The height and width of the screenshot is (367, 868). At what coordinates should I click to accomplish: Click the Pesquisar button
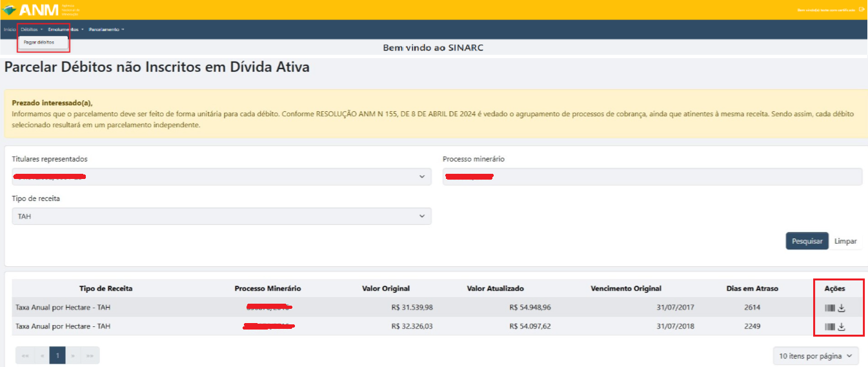click(807, 241)
